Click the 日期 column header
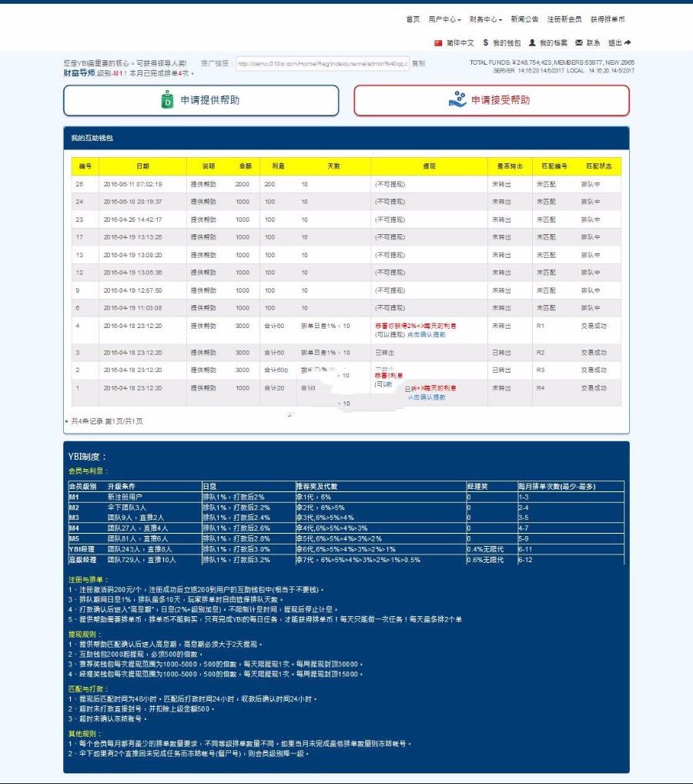Image resolution: width=693 pixels, height=784 pixels. click(142, 166)
